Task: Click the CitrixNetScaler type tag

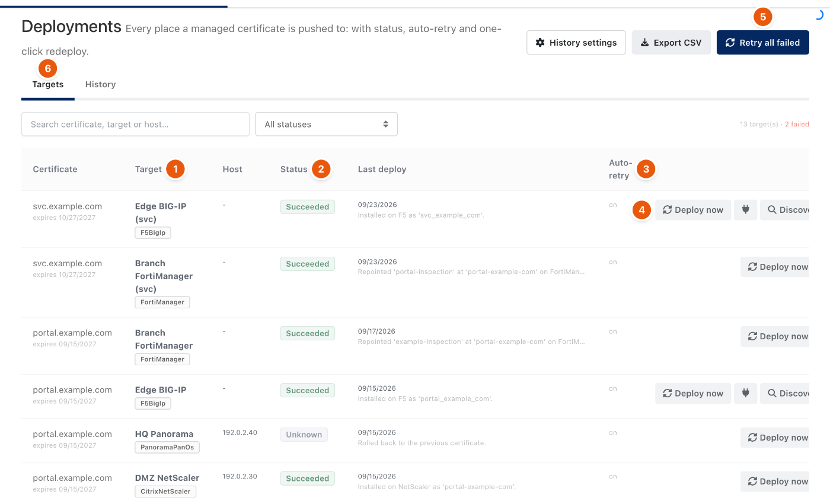Action: click(165, 492)
